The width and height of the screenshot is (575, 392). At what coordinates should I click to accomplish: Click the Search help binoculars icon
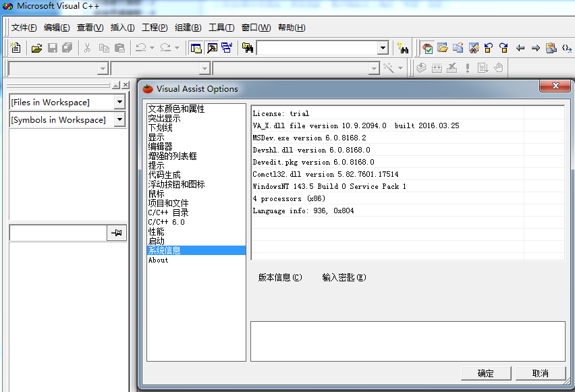[x=403, y=48]
